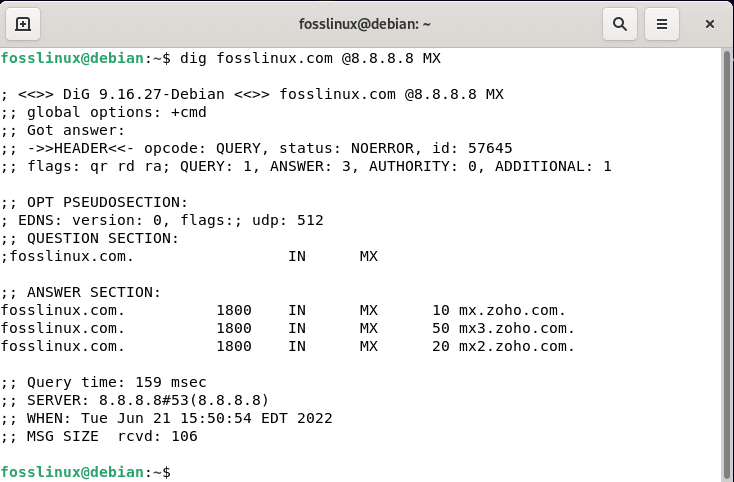734x482 pixels.
Task: Click the empty prompt on the last line
Action: tap(86, 472)
